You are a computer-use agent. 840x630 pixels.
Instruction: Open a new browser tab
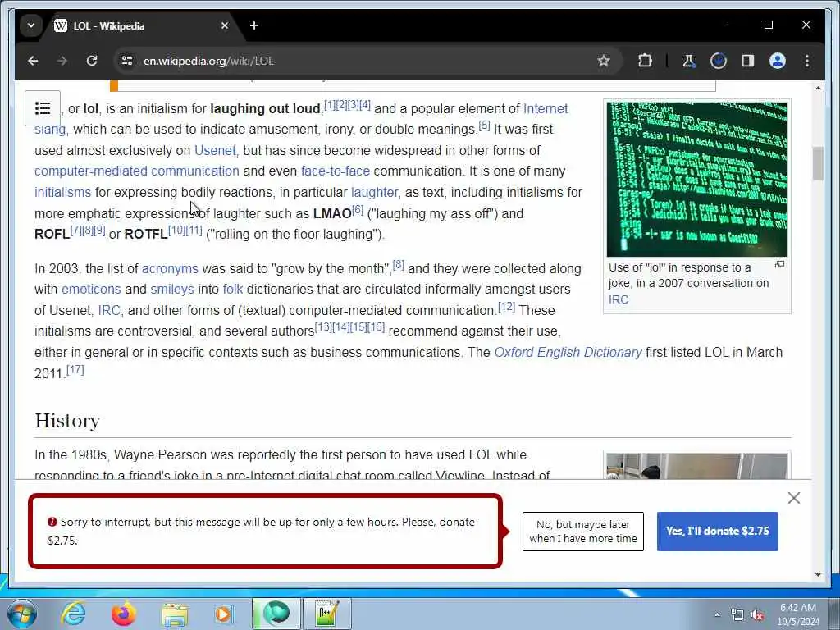254,25
